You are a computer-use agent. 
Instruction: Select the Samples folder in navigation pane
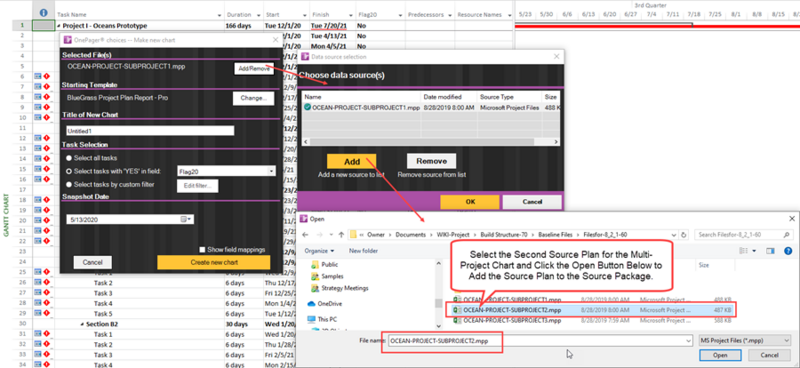(x=327, y=276)
